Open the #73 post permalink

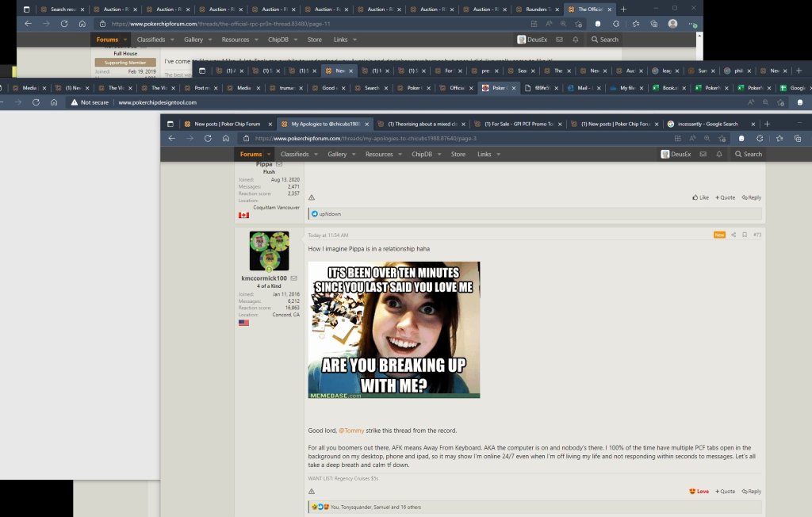click(x=757, y=235)
